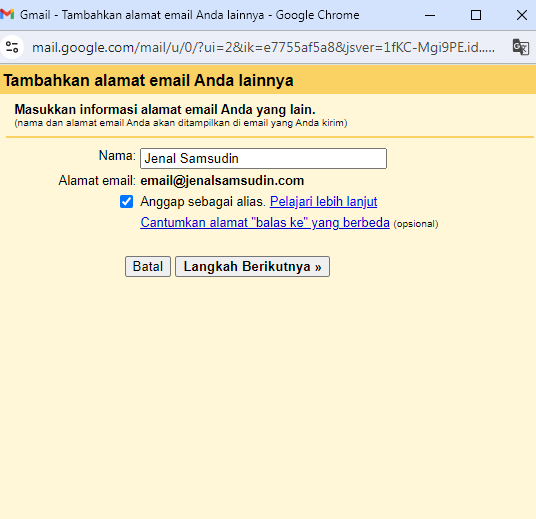This screenshot has height=519, width=536.
Task: Click the mail.google.com URL in address bar
Action: tap(263, 47)
